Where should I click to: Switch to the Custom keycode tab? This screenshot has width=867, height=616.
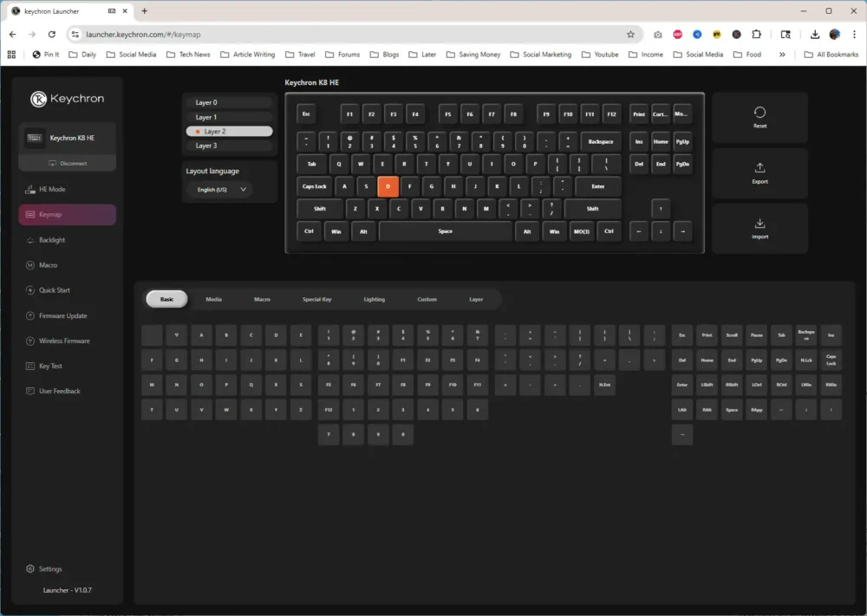(x=427, y=300)
